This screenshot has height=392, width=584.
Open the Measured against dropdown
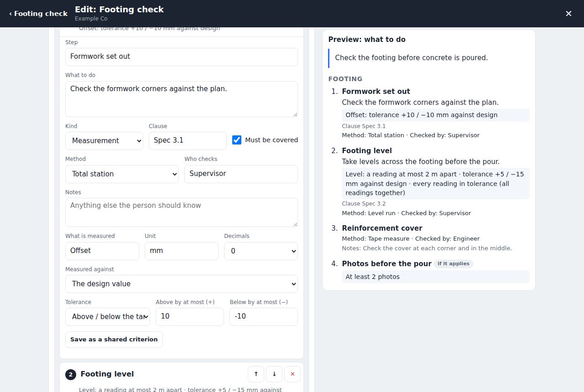tap(182, 284)
